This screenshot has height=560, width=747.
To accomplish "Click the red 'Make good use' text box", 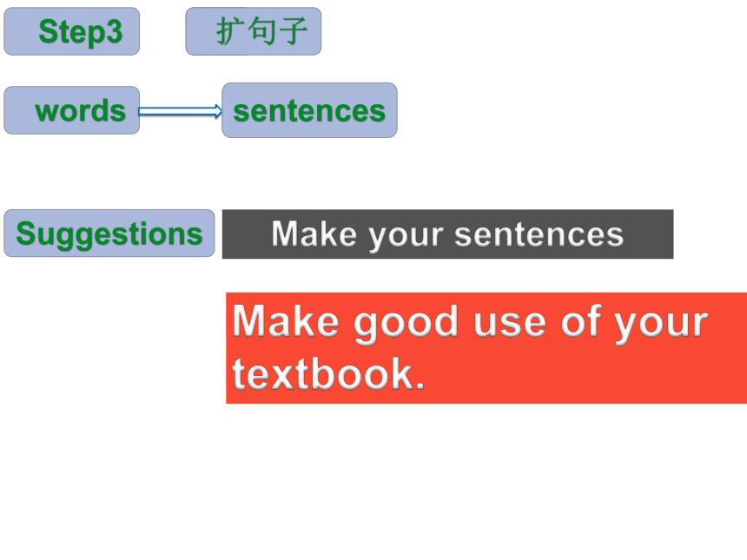I will [x=486, y=348].
